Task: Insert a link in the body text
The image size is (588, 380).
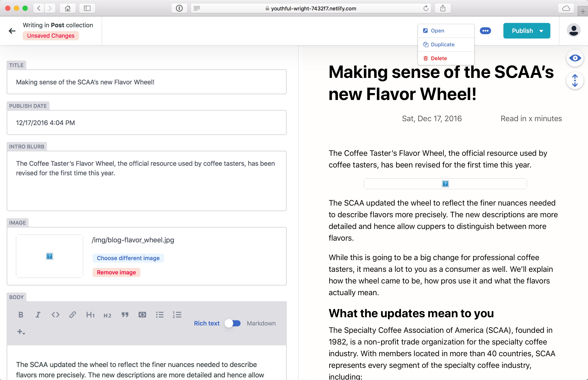Action: tap(72, 315)
